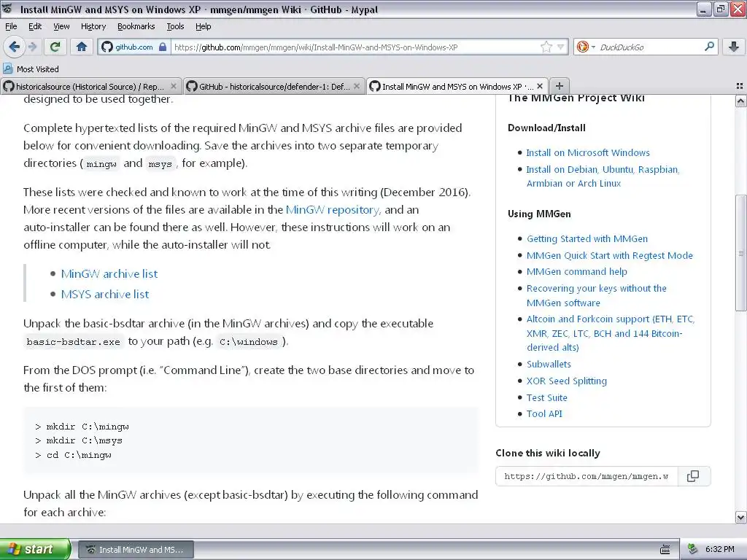Switch to the historicalsource Repositories tab

pyautogui.click(x=90, y=86)
